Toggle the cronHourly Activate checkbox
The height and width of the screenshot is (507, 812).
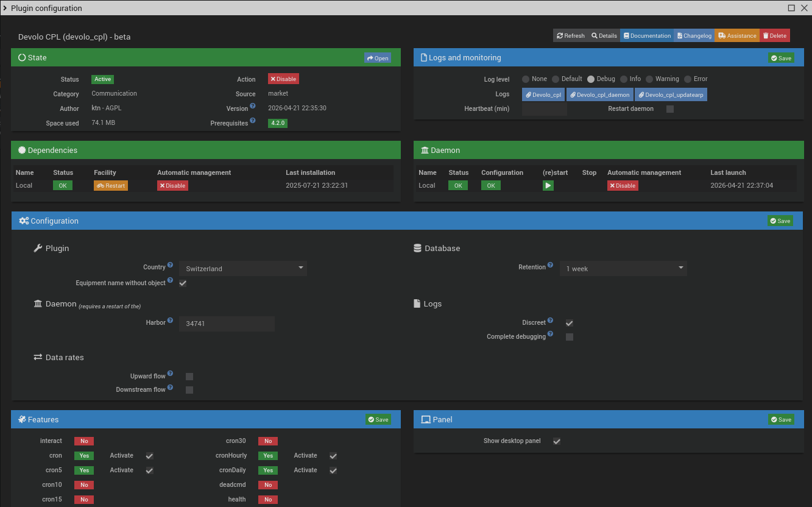[x=333, y=456]
